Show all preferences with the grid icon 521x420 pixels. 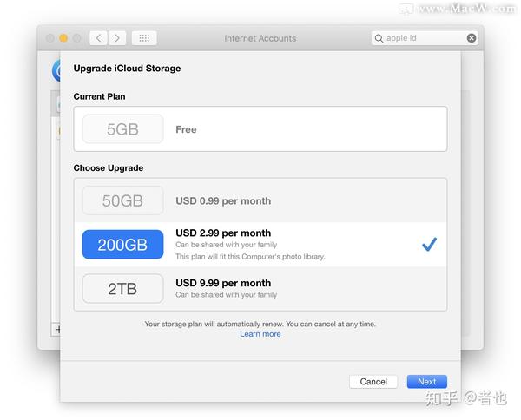coord(144,38)
